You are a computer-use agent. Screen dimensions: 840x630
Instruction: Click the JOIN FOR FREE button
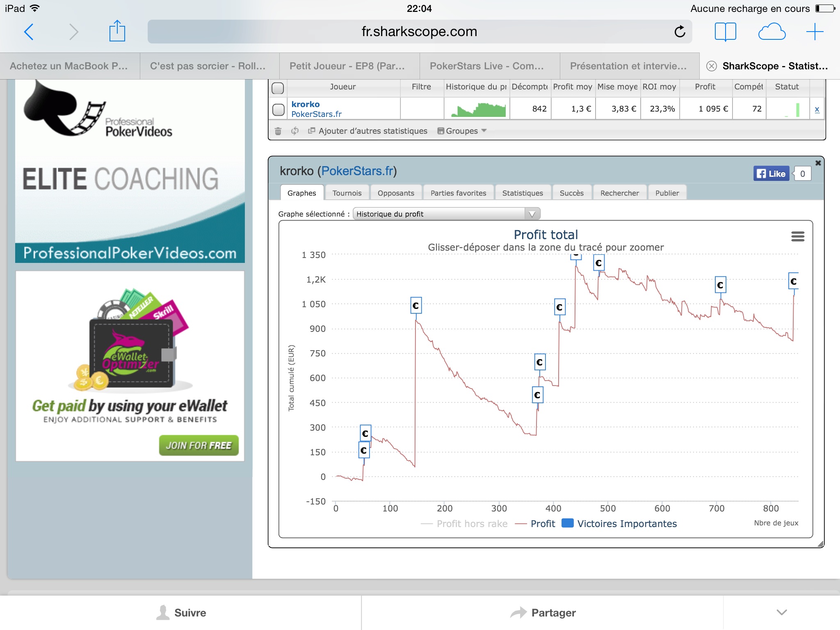(199, 445)
